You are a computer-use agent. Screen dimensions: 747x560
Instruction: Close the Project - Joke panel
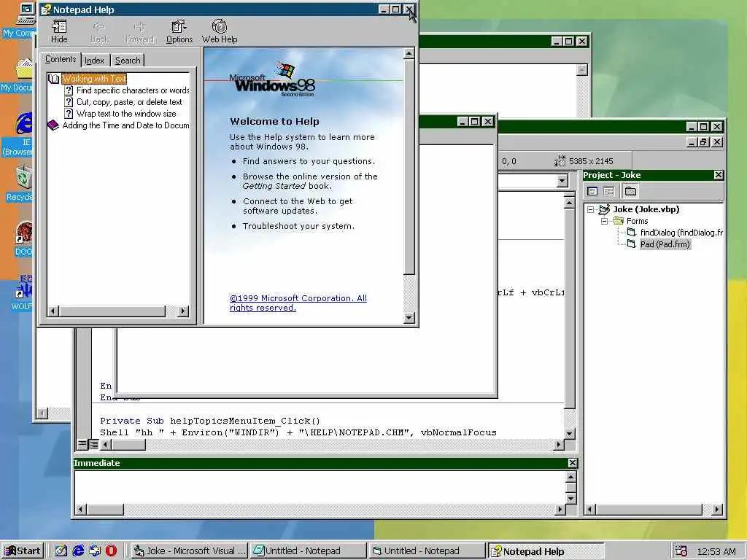tap(719, 175)
